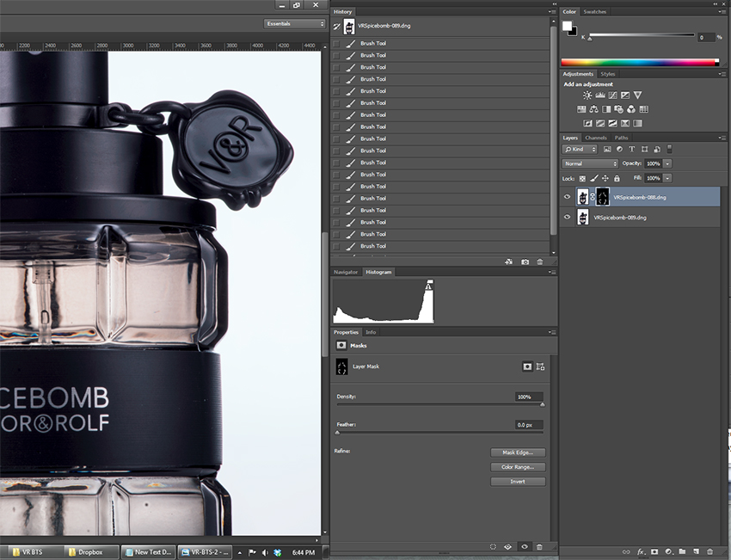Hide the VRSpicebomb-088.dng layer

click(x=568, y=197)
